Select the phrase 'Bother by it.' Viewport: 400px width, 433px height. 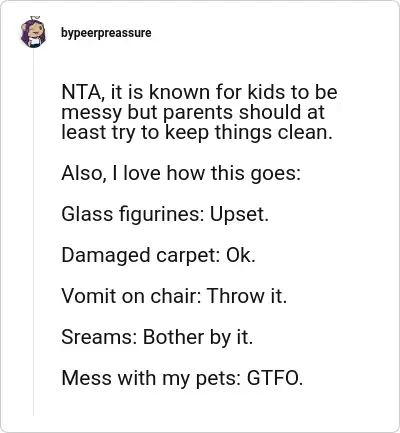click(x=198, y=337)
